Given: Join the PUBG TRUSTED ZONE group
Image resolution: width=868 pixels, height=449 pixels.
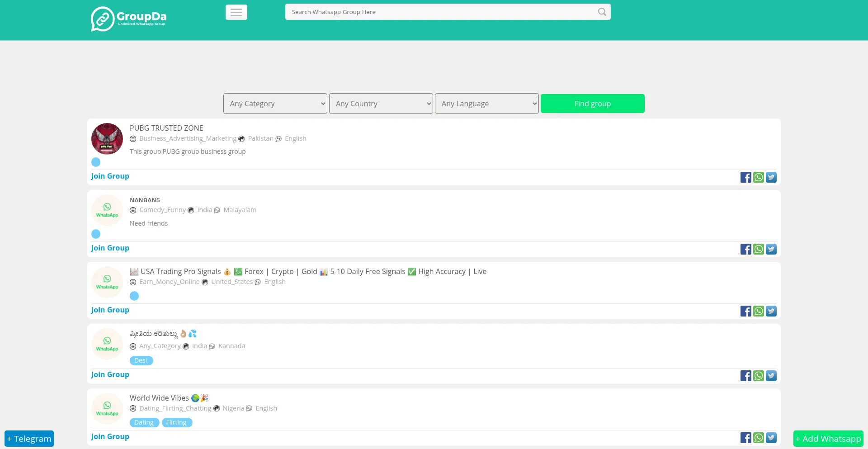Looking at the screenshot, I should click(110, 176).
